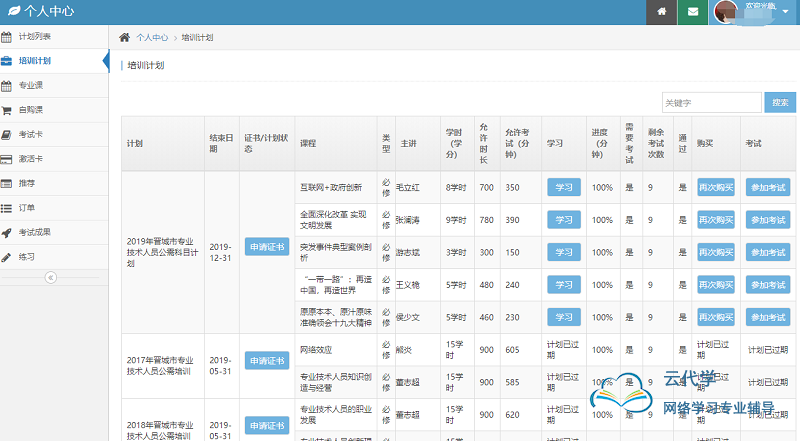Screen dimensions: 800x441
Task: Click the 个人中心 breadcrumb link
Action: pos(152,37)
